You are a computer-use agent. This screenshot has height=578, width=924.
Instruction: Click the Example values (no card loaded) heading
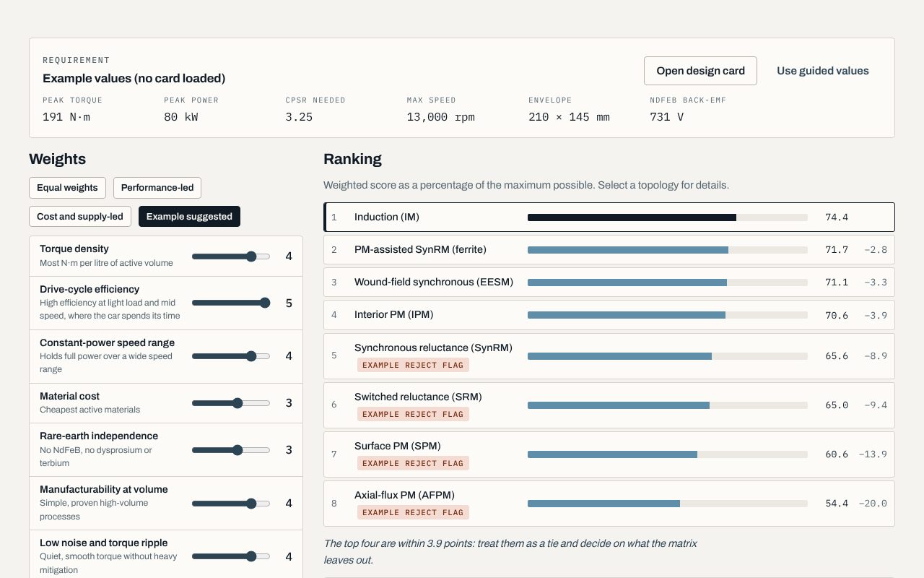click(134, 78)
